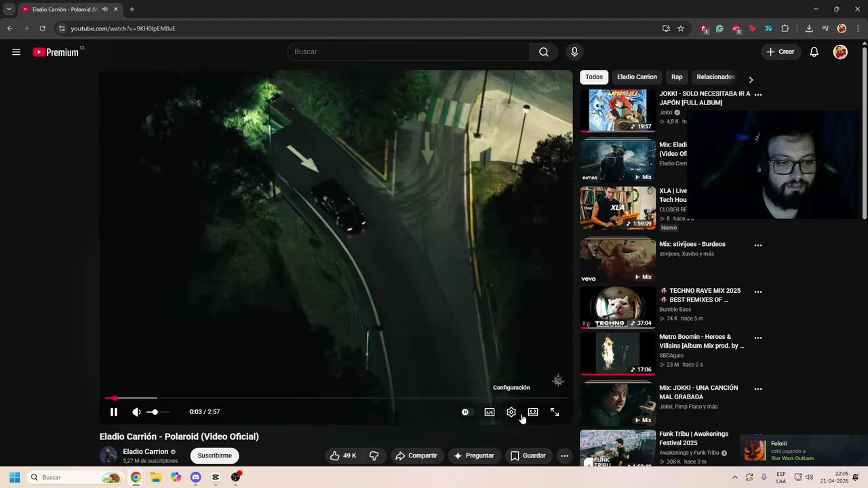Share the video using Compartir

point(416,455)
